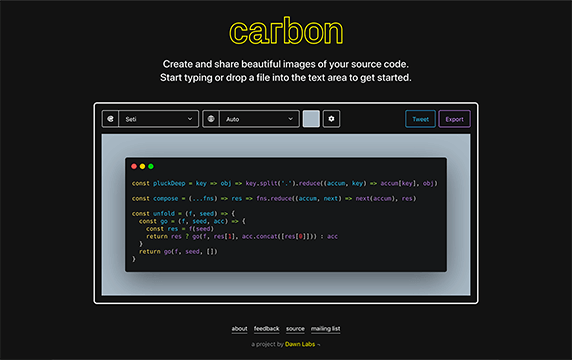
Task: Expand the Seti theme dropdown
Action: [x=158, y=119]
